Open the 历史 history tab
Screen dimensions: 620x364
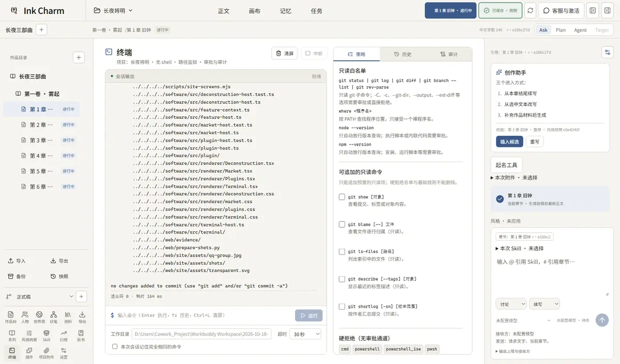tap(402, 54)
